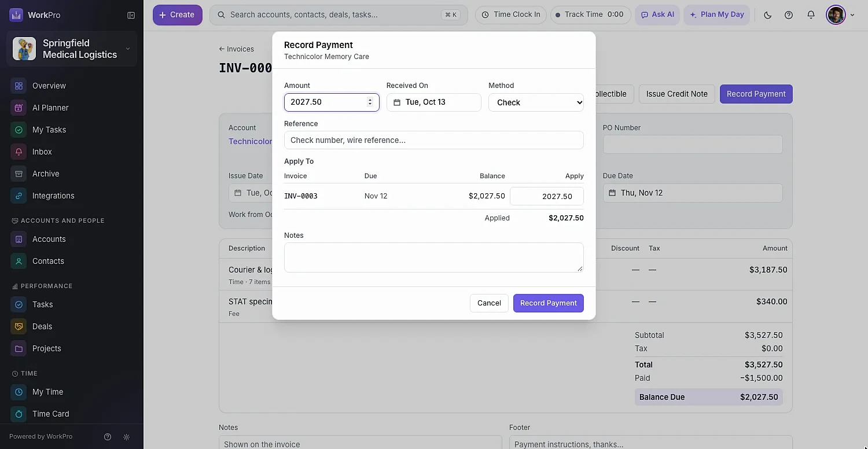The image size is (868, 449).
Task: Click the Deals handshake icon
Action: 19,326
